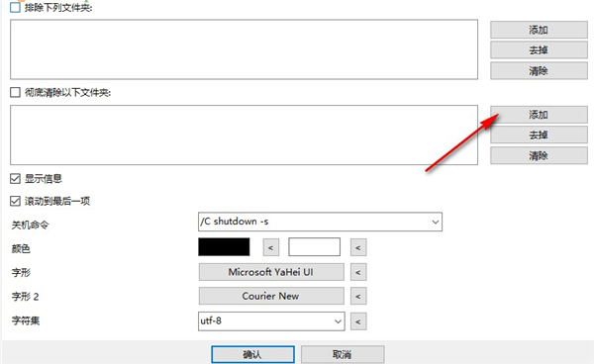Reset 字符集 with its arrow button
The image size is (594, 364).
coord(358,321)
